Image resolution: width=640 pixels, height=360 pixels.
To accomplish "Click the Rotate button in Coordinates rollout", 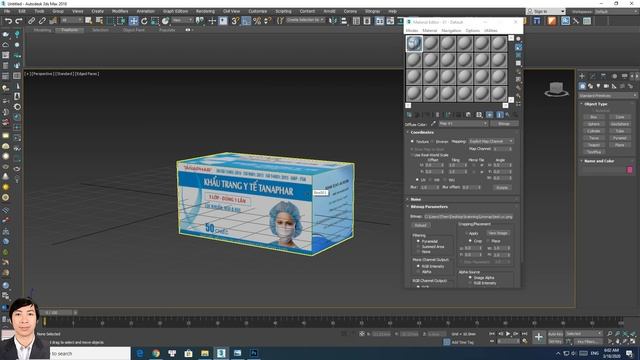I will click(502, 187).
